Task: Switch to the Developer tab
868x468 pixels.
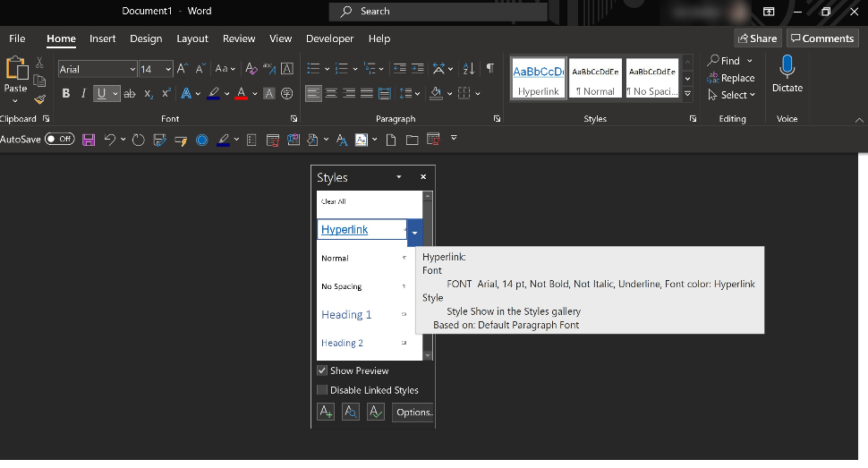Action: click(330, 38)
